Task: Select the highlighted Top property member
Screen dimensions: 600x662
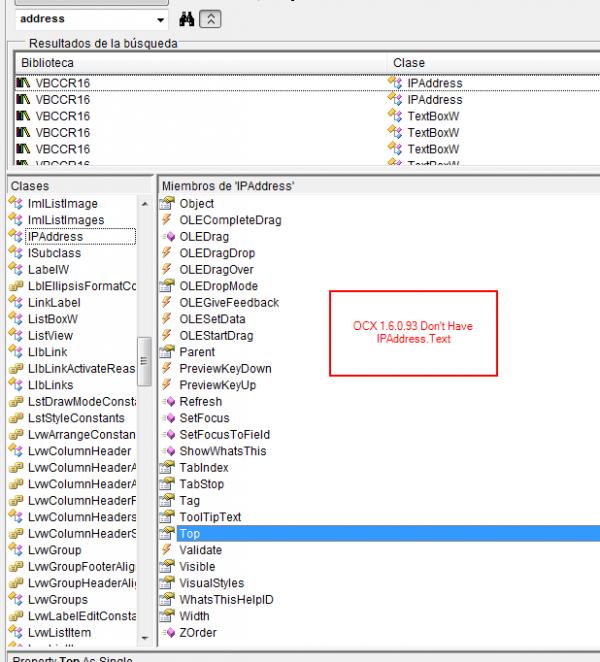Action: pyautogui.click(x=388, y=534)
